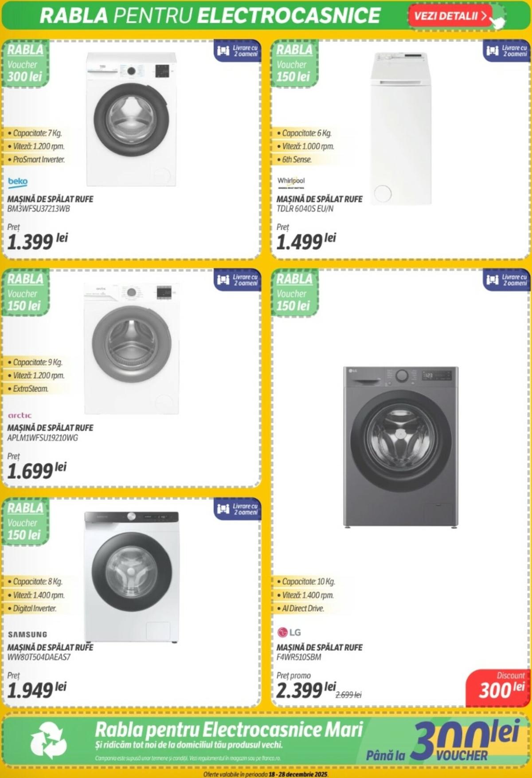Image resolution: width=532 pixels, height=778 pixels.
Task: Click the red Discount 300 lei badge
Action: pyautogui.click(x=500, y=687)
